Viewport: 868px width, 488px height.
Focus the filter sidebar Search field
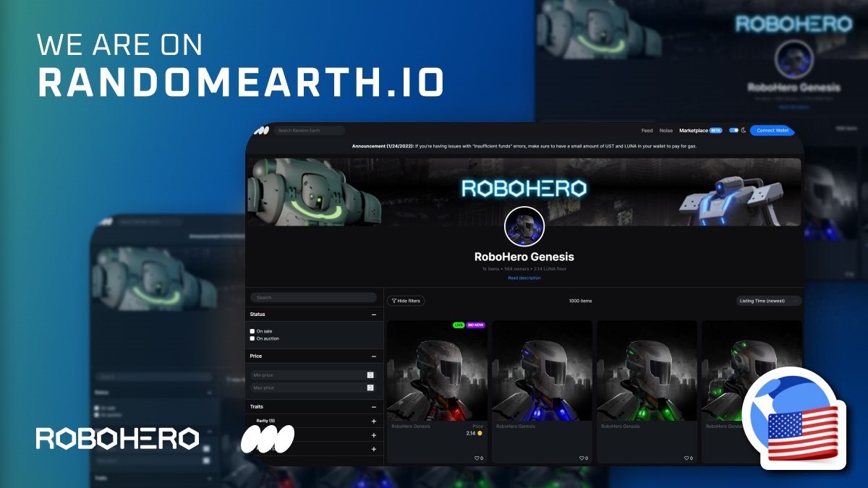pos(313,297)
